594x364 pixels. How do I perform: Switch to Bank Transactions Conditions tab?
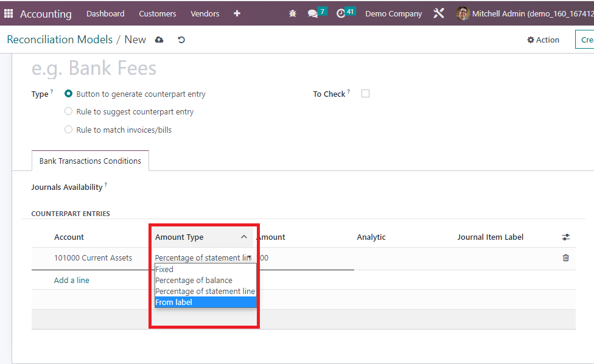pos(90,161)
